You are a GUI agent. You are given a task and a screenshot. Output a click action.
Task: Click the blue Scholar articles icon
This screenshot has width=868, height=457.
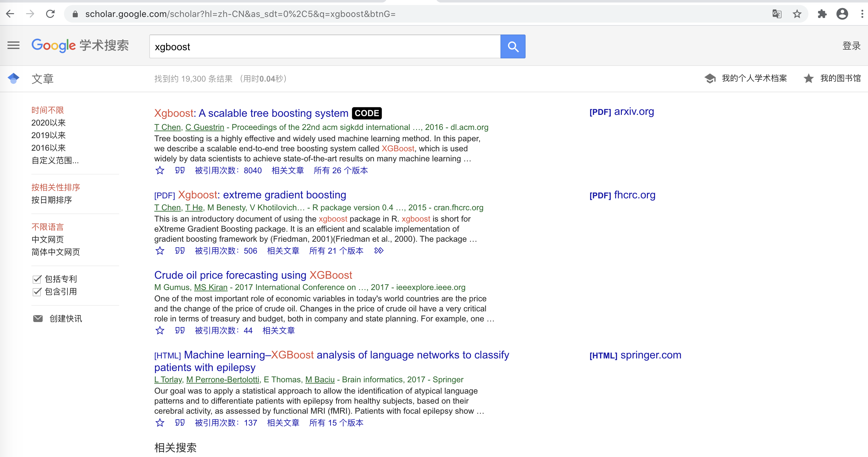tap(13, 78)
